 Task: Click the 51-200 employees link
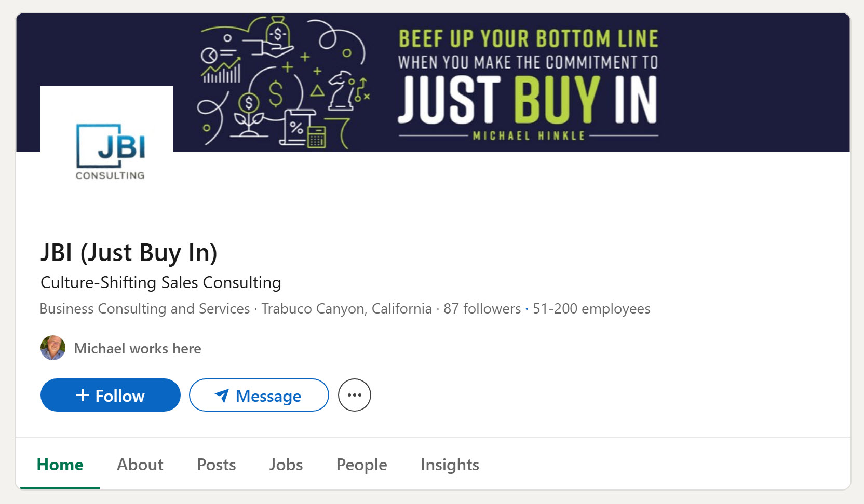591,309
